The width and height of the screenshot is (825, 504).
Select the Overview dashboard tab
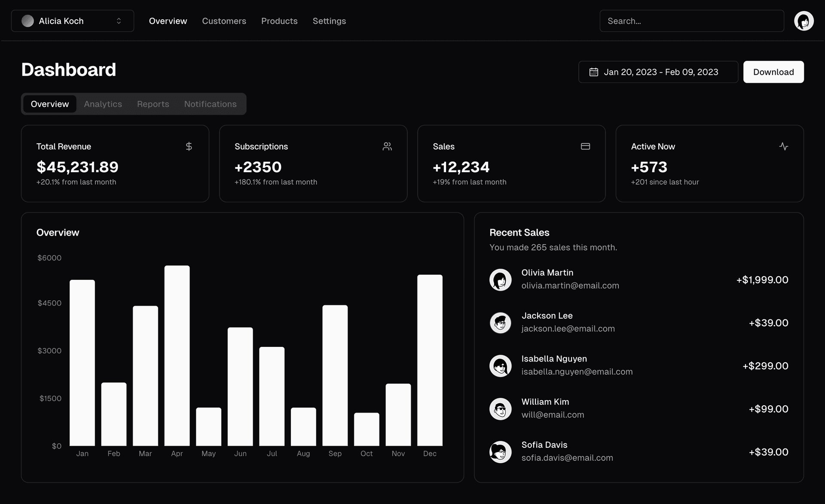pyautogui.click(x=49, y=103)
